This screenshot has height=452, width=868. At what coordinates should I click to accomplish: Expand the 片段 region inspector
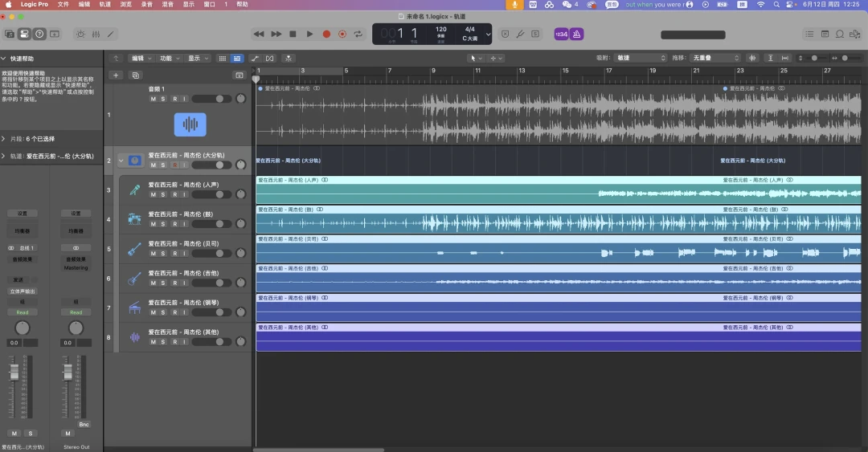(x=3, y=139)
